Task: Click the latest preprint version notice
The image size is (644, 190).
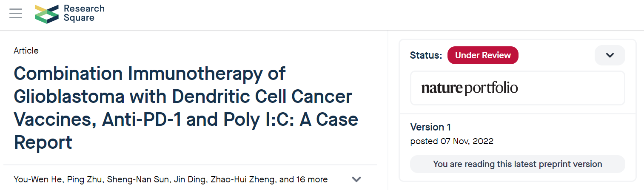Action: tap(517, 164)
